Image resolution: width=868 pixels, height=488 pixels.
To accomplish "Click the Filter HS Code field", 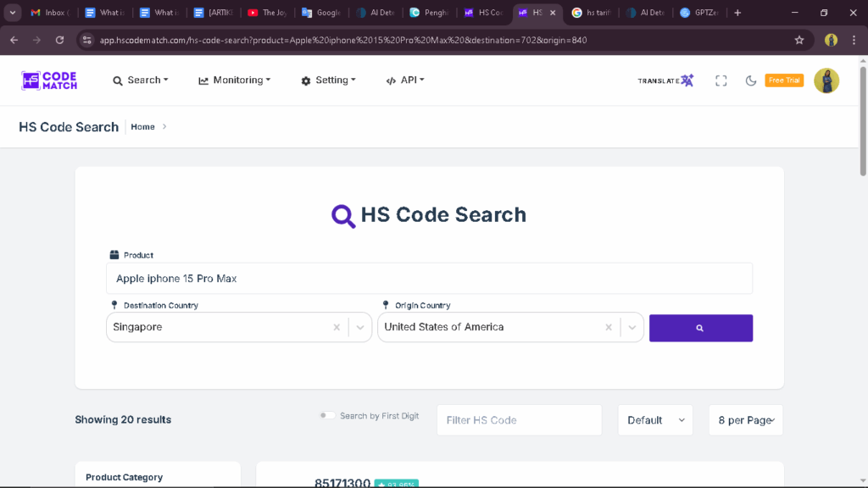I will pos(519,420).
